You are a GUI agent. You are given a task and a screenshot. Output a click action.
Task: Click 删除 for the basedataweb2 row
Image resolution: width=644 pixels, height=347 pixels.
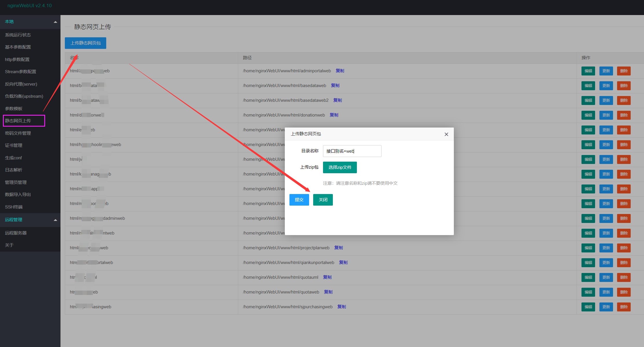(x=624, y=101)
